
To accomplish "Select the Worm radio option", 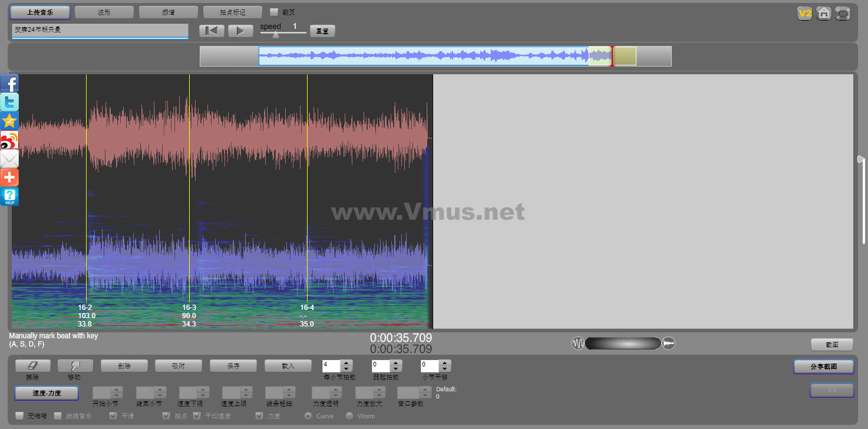I will 349,416.
